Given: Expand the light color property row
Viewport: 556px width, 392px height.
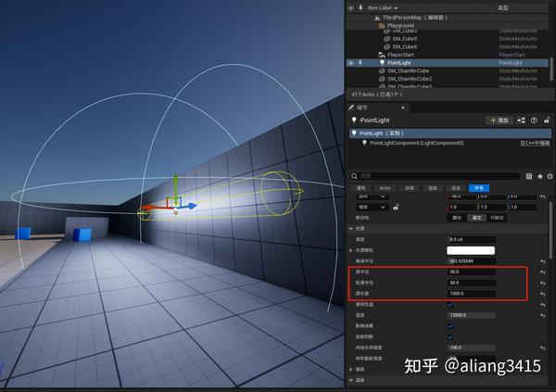Looking at the screenshot, I should [x=351, y=250].
